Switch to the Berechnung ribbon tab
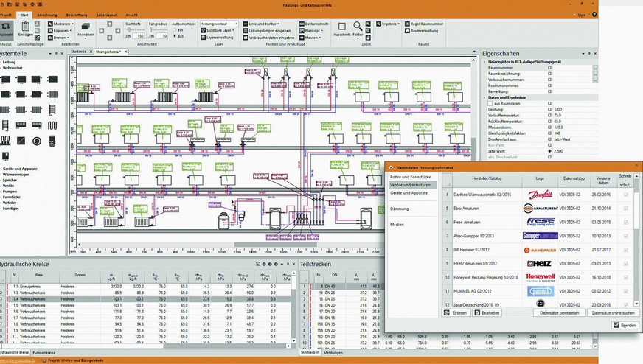Screen dimensions: 643x364 pyautogui.click(x=48, y=14)
